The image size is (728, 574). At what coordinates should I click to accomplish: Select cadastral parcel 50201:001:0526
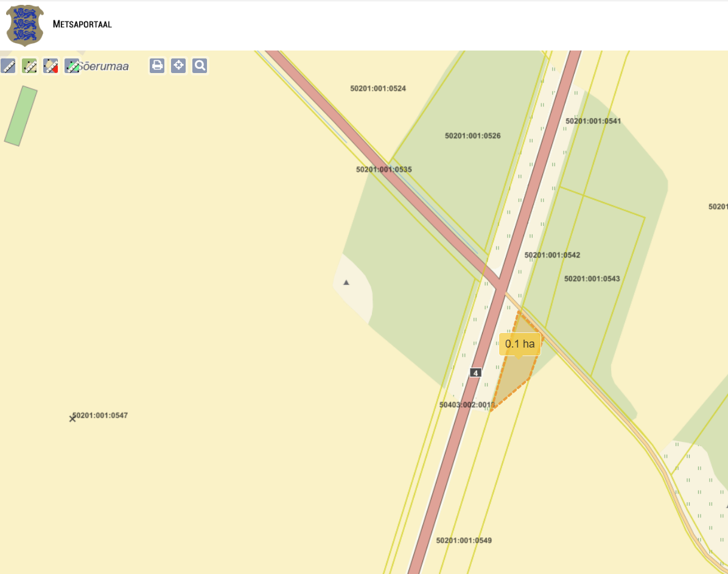(x=472, y=136)
